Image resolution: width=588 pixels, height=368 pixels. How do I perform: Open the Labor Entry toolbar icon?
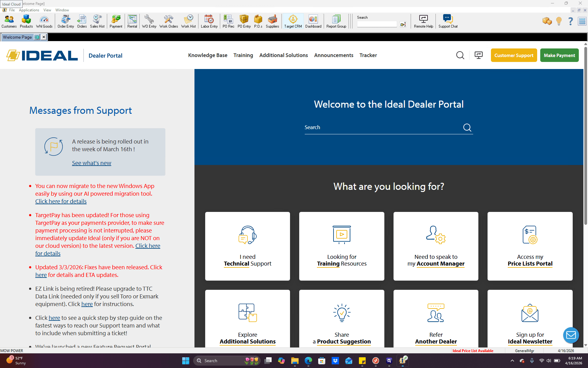click(209, 21)
